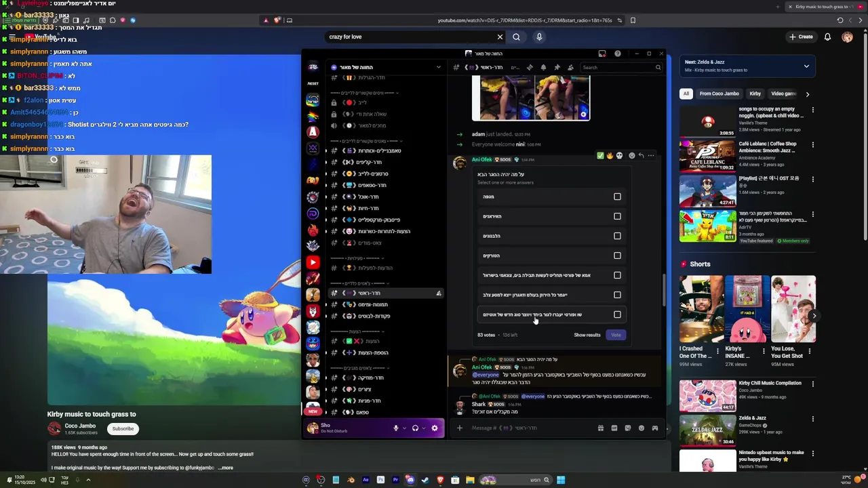Open Discord help question mark icon
This screenshot has width=868, height=488.
[618, 54]
